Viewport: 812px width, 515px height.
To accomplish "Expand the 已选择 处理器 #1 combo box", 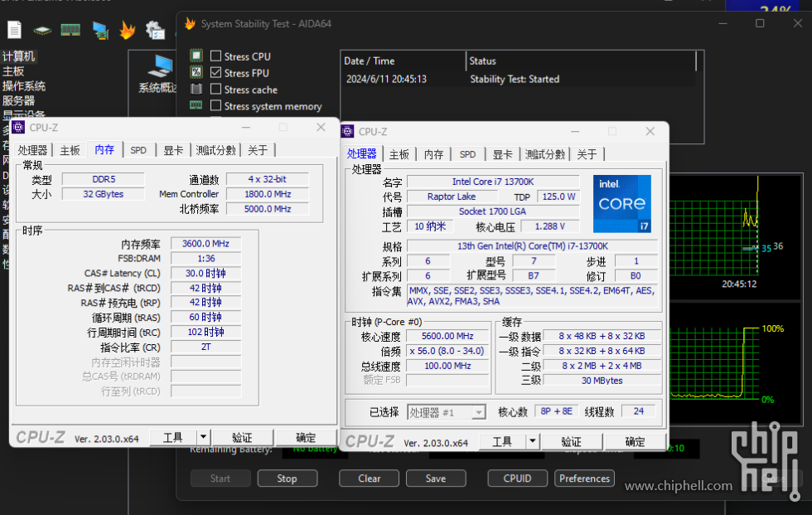I will click(447, 412).
